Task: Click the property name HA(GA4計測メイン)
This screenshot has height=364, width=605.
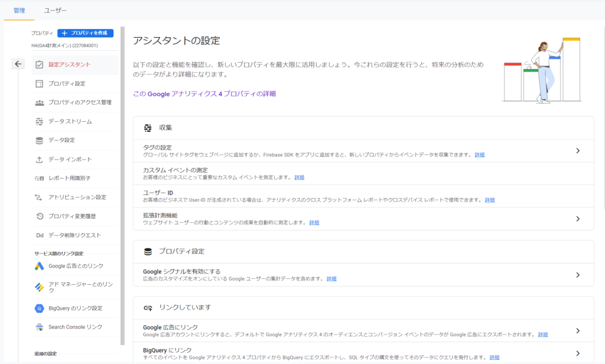Action: pos(64,45)
